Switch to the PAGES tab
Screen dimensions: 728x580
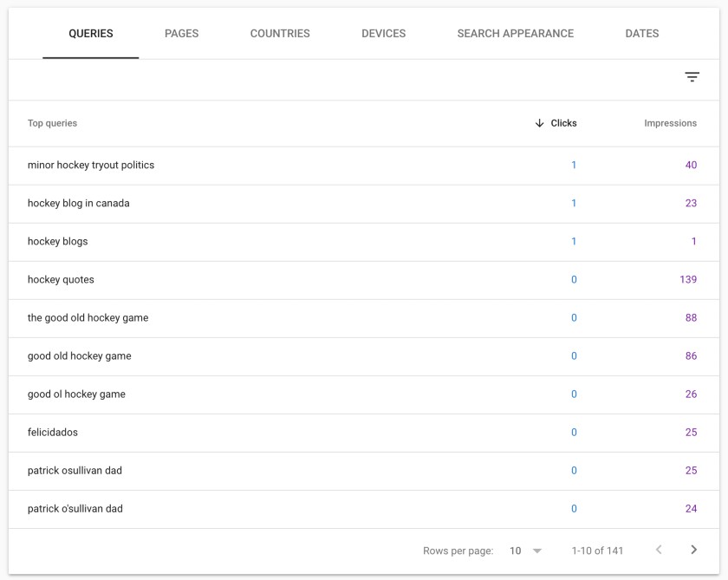[x=181, y=33]
